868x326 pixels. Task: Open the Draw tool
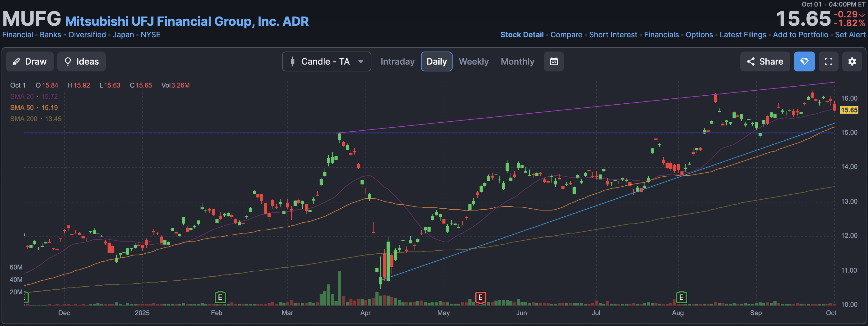pyautogui.click(x=30, y=61)
